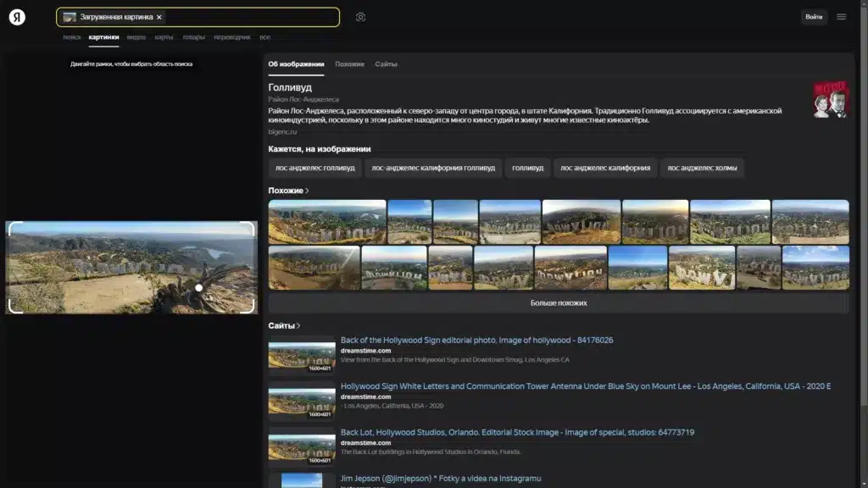Open the все tab
The image size is (868, 488).
click(x=264, y=37)
